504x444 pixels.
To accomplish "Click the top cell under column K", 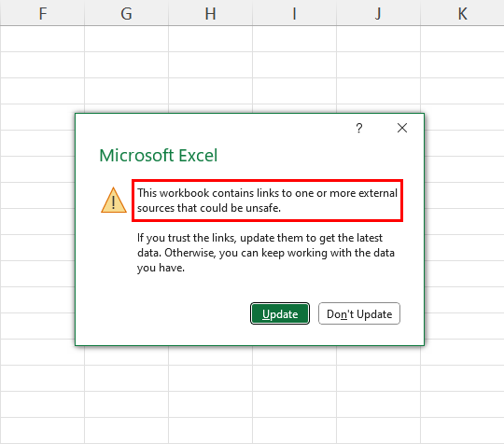I will [462, 39].
